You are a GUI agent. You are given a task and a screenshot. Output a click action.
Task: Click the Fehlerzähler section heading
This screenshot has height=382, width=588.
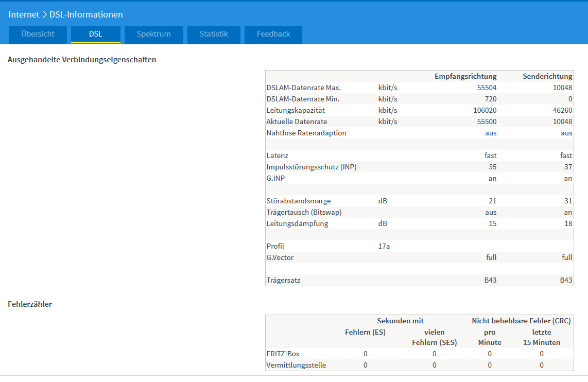[x=30, y=304]
